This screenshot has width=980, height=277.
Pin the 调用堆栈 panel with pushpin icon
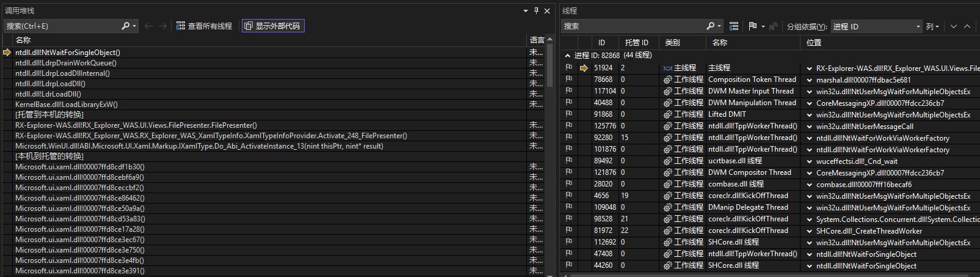[536, 10]
